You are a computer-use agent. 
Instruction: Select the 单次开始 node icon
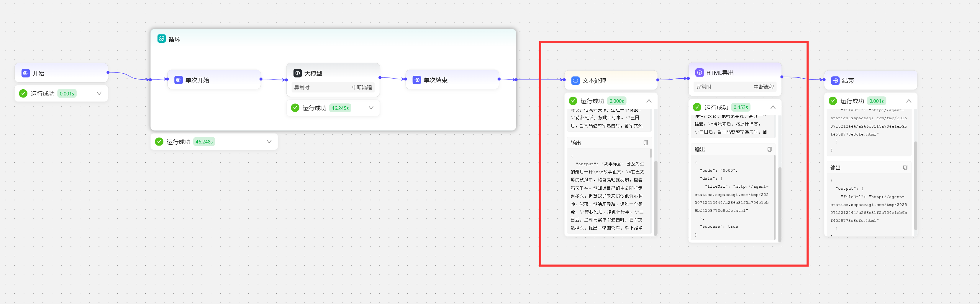click(178, 80)
